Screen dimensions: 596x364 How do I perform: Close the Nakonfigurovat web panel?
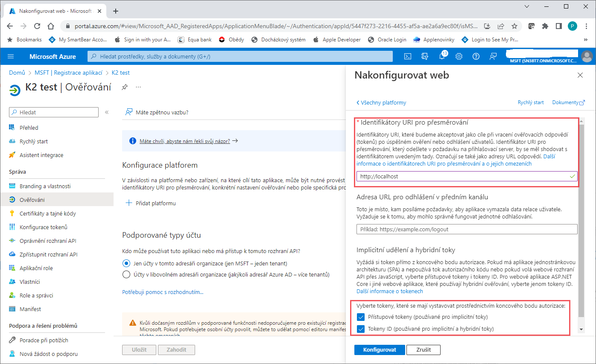coord(580,75)
